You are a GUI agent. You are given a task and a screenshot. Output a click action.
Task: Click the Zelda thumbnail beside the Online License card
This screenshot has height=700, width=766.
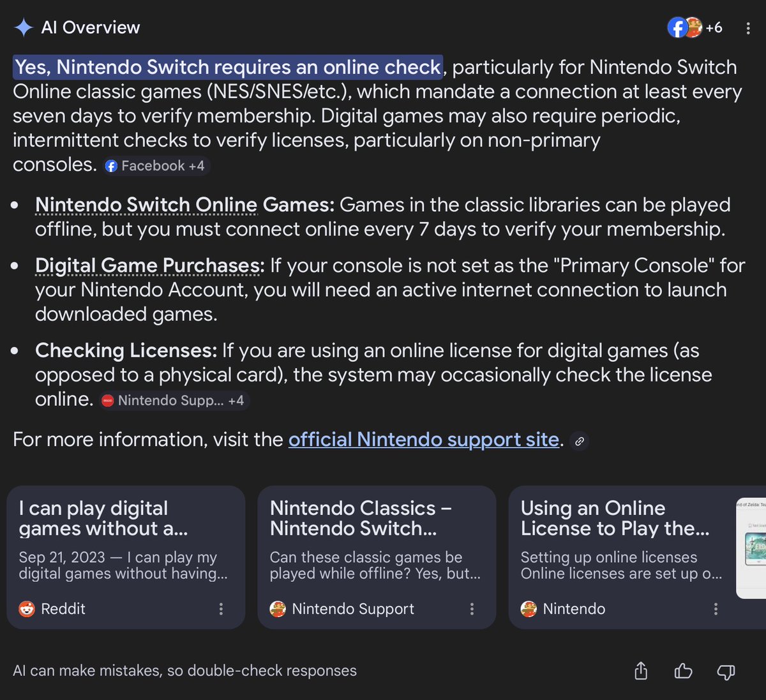pyautogui.click(x=751, y=549)
